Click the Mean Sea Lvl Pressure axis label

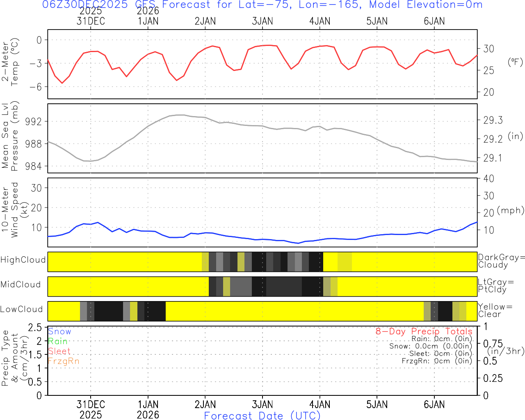click(10, 136)
